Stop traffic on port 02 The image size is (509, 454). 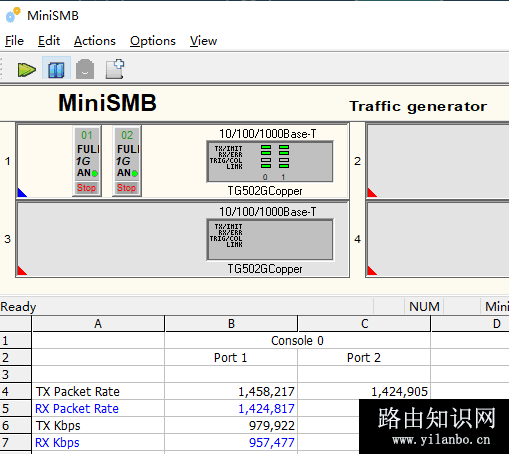[x=126, y=188]
